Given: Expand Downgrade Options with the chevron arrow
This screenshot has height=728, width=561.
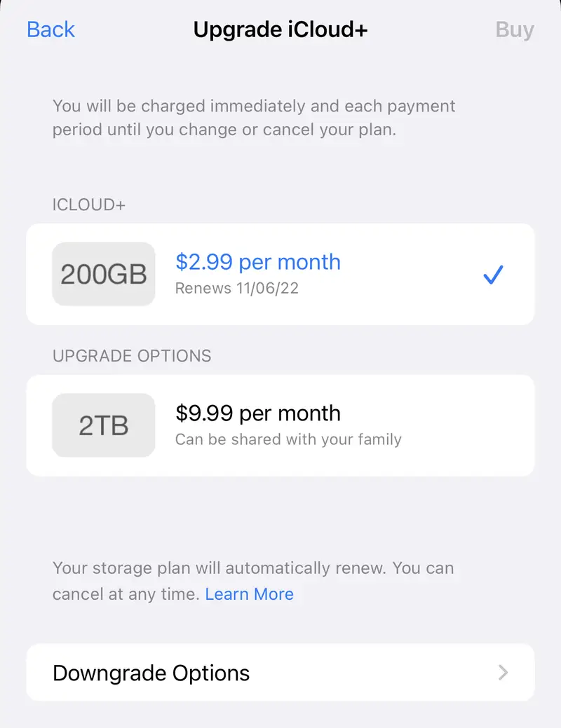Looking at the screenshot, I should pos(503,673).
